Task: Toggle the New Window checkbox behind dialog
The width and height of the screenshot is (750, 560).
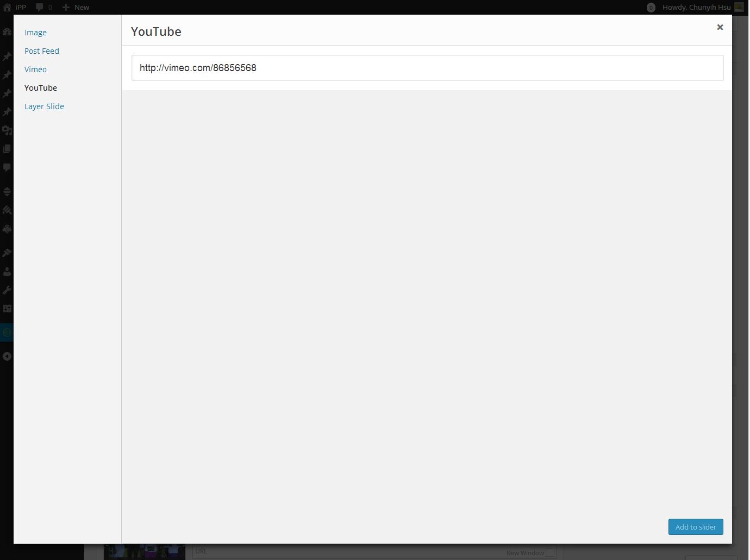Action: coord(551,552)
